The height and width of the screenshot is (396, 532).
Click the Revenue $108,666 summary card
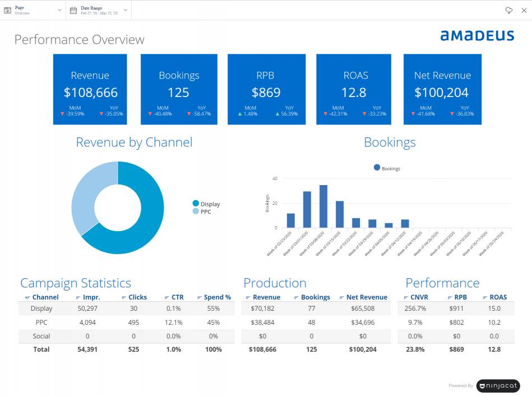click(90, 89)
